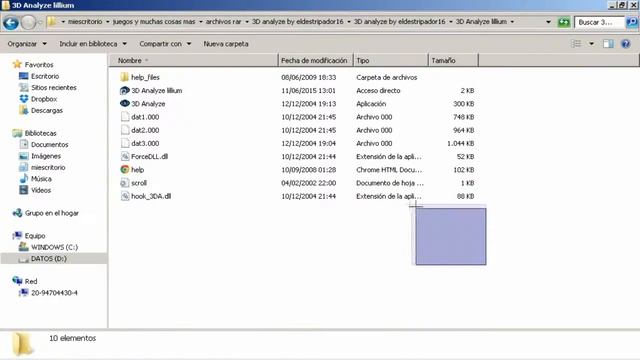The height and width of the screenshot is (360, 640).
Task: Select the ForceDLL.dll file icon
Action: click(x=125, y=156)
